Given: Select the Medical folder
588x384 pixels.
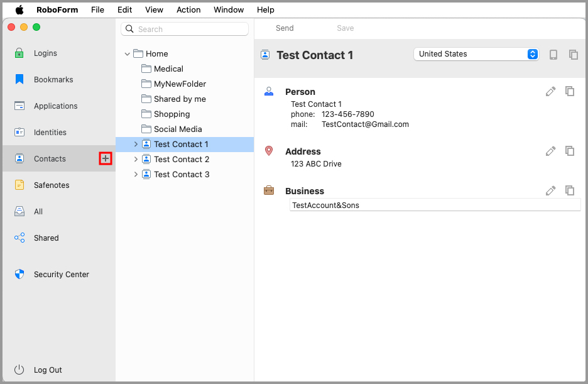Looking at the screenshot, I should (168, 69).
